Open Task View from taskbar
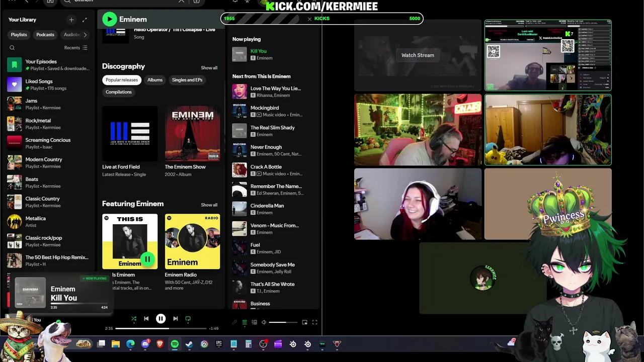This screenshot has width=644, height=362. pos(101,344)
